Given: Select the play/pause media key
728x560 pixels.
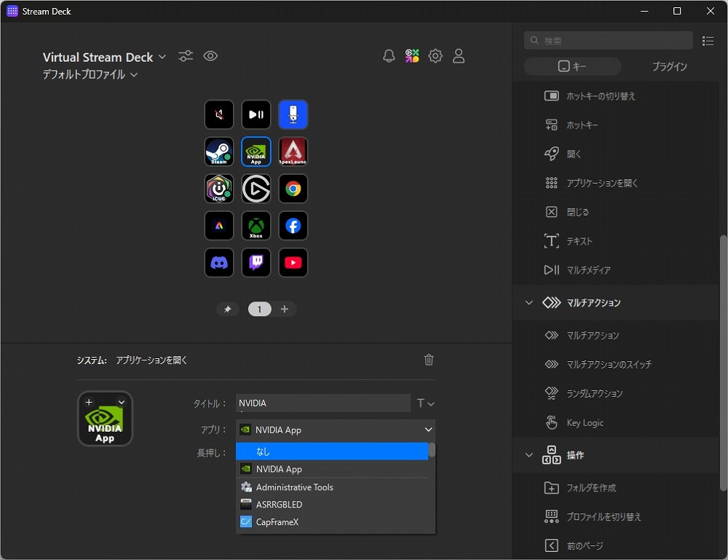Looking at the screenshot, I should [256, 114].
